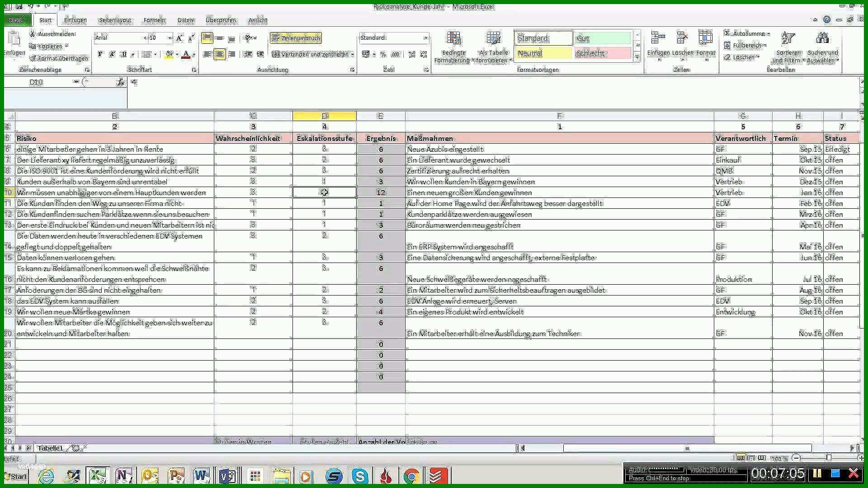Click Sortieren und Filtern icon
Viewport: 868px width, 488px height.
coord(788,39)
